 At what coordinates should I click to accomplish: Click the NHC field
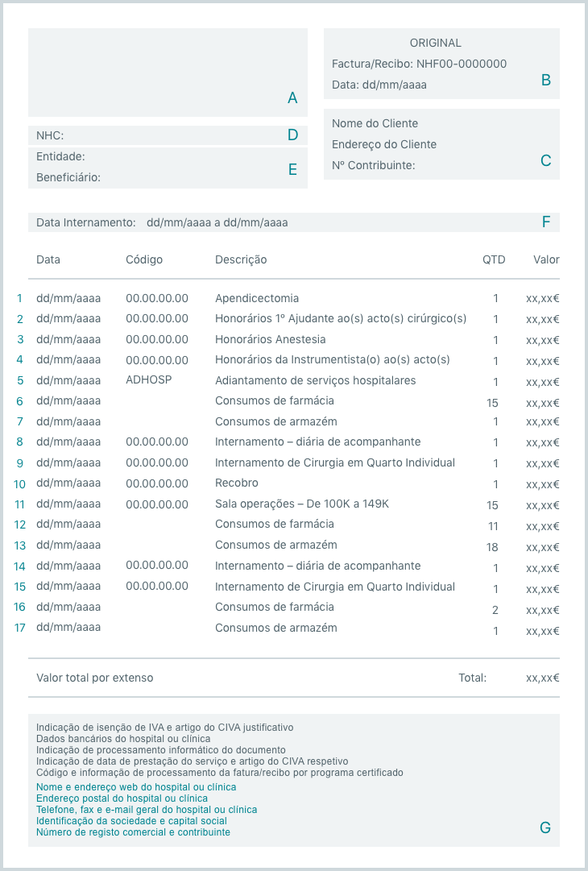pos(161,135)
